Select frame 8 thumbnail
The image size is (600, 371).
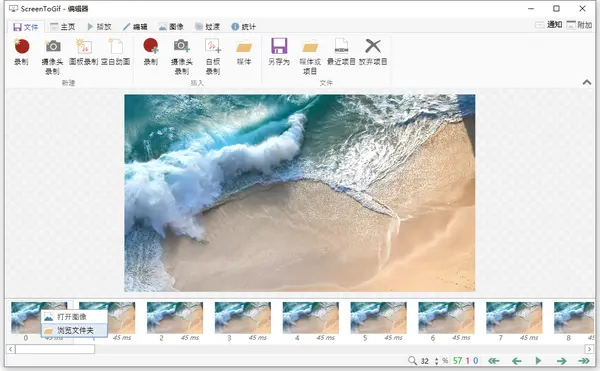[x=574, y=317]
